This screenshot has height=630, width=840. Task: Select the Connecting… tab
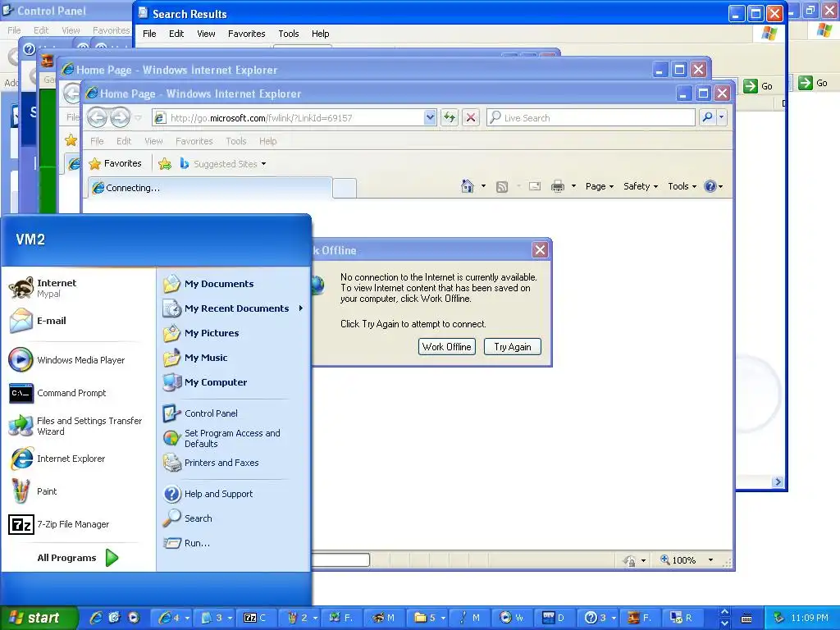point(210,188)
